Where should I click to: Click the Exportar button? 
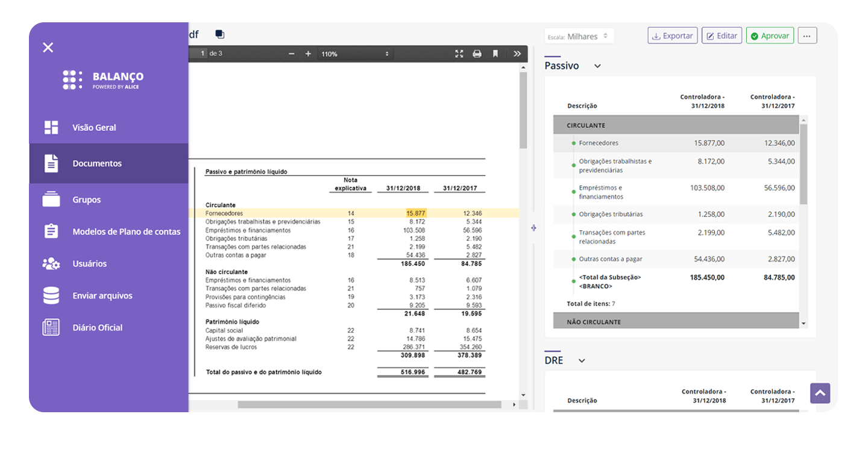coord(672,35)
